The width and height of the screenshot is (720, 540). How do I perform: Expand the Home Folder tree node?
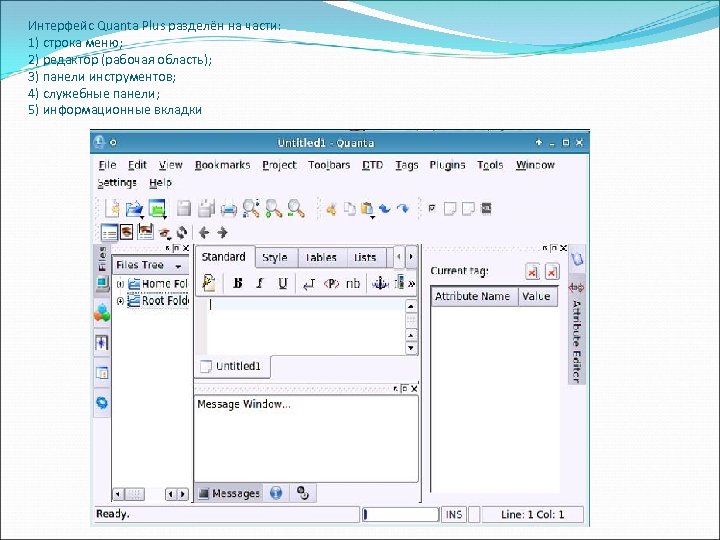[120, 284]
